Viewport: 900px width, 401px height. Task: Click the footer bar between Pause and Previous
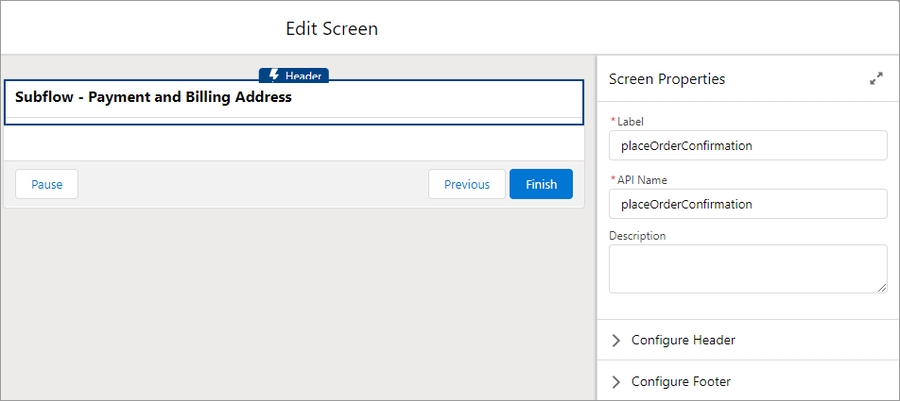coord(250,184)
